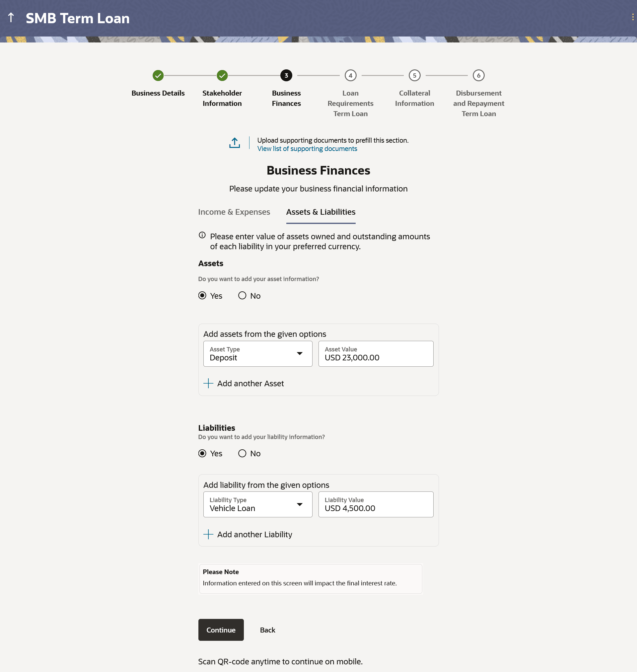The width and height of the screenshot is (637, 672).
Task: Select No for asset information
Action: coord(242,295)
